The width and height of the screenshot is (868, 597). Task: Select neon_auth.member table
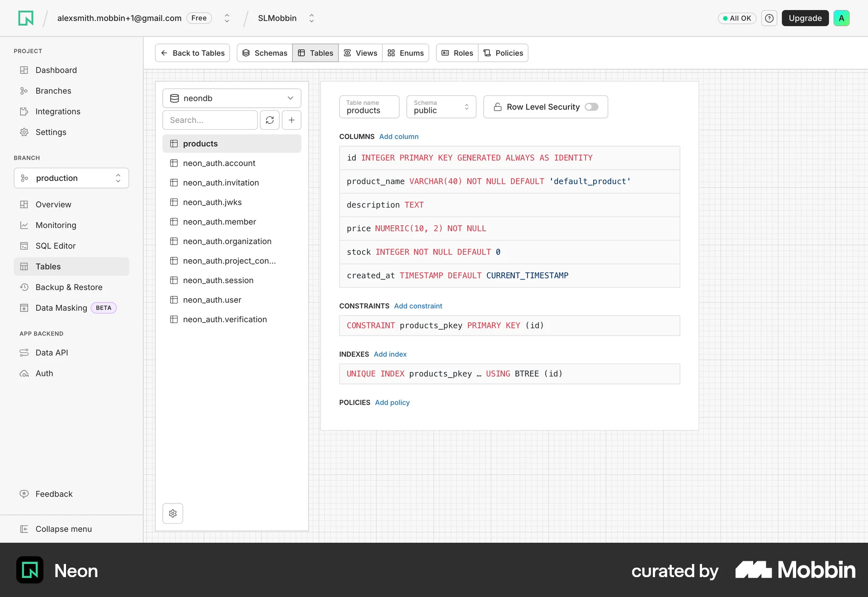point(232,222)
